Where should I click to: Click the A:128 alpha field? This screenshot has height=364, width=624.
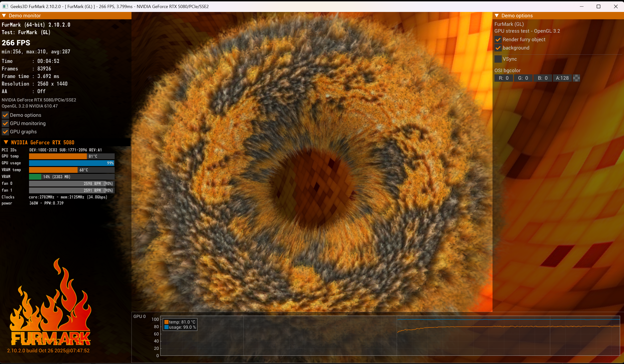[562, 78]
